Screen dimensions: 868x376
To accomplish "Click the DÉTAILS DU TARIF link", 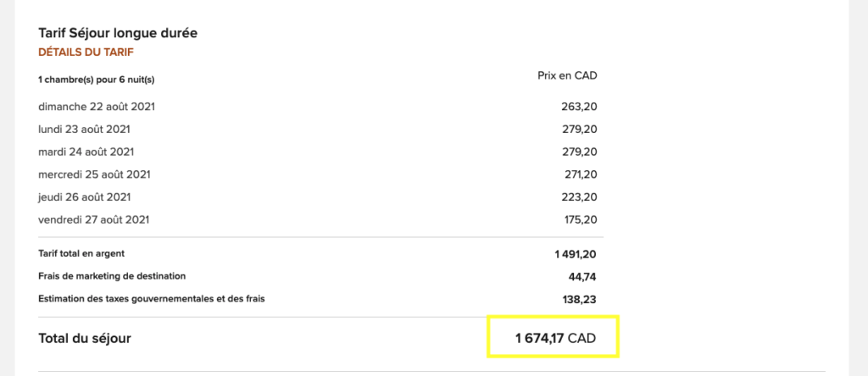I will pos(86,53).
